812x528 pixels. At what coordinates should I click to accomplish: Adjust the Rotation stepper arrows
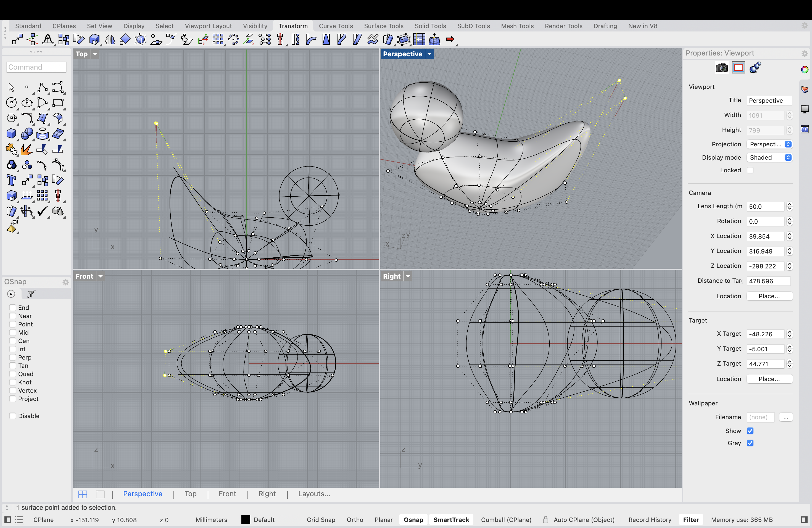pyautogui.click(x=789, y=222)
